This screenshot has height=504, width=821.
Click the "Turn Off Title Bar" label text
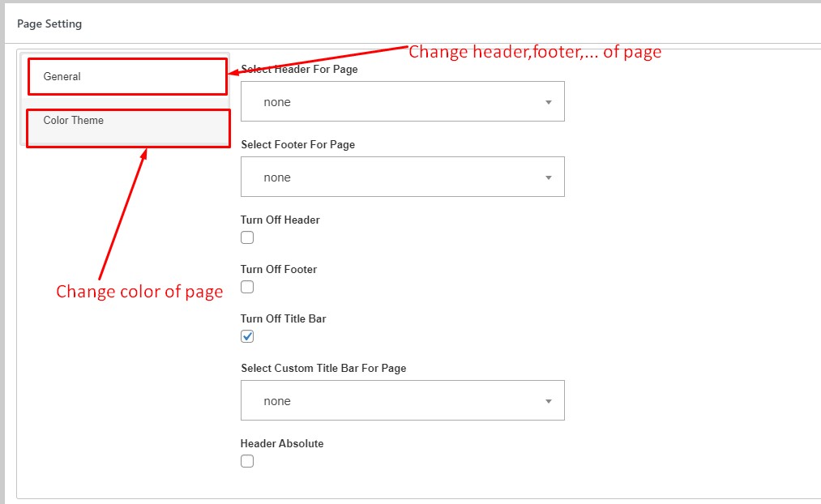pos(284,318)
